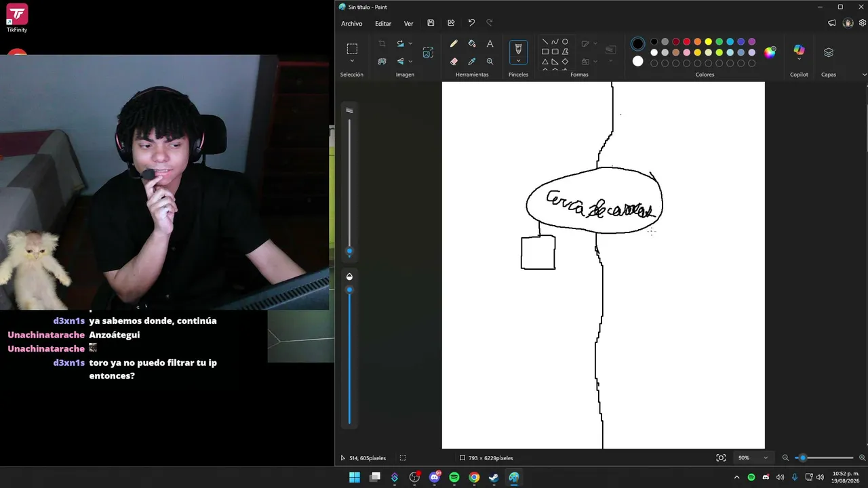Image resolution: width=868 pixels, height=488 pixels.
Task: Pick the purple color swatch
Action: click(x=752, y=42)
